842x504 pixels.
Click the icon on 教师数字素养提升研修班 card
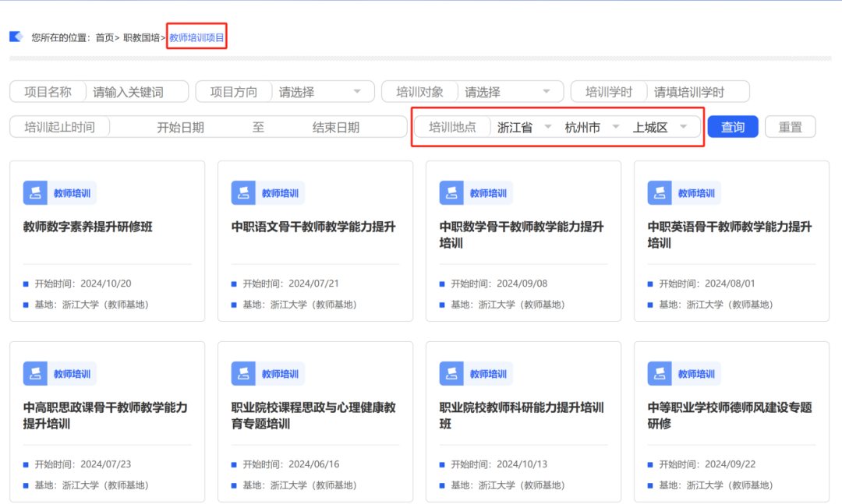click(35, 193)
